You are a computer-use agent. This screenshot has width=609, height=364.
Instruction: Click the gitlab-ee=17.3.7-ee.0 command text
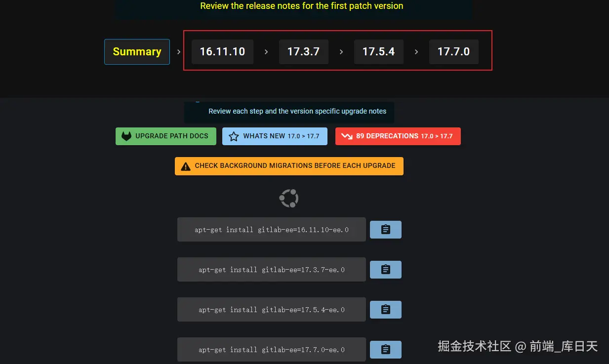click(x=272, y=270)
